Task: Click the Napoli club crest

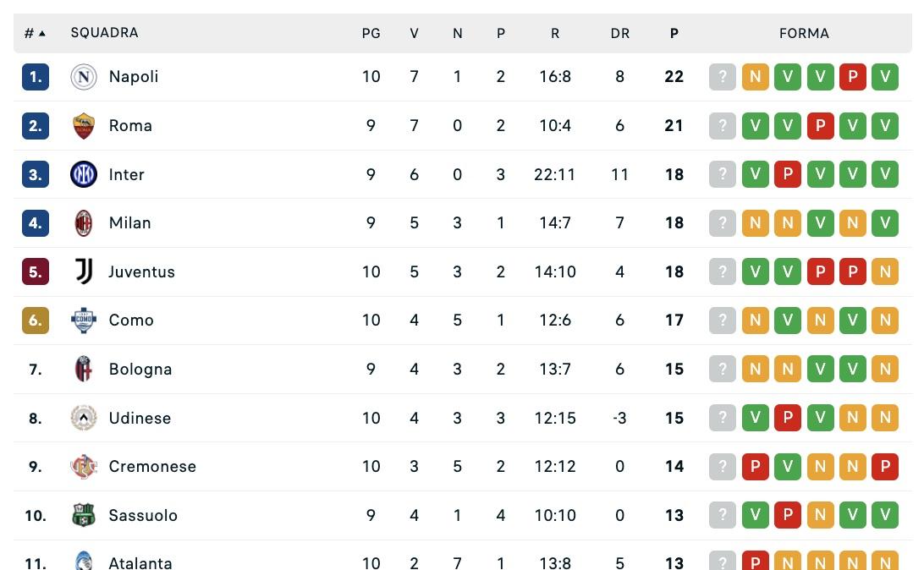Action: [x=84, y=76]
